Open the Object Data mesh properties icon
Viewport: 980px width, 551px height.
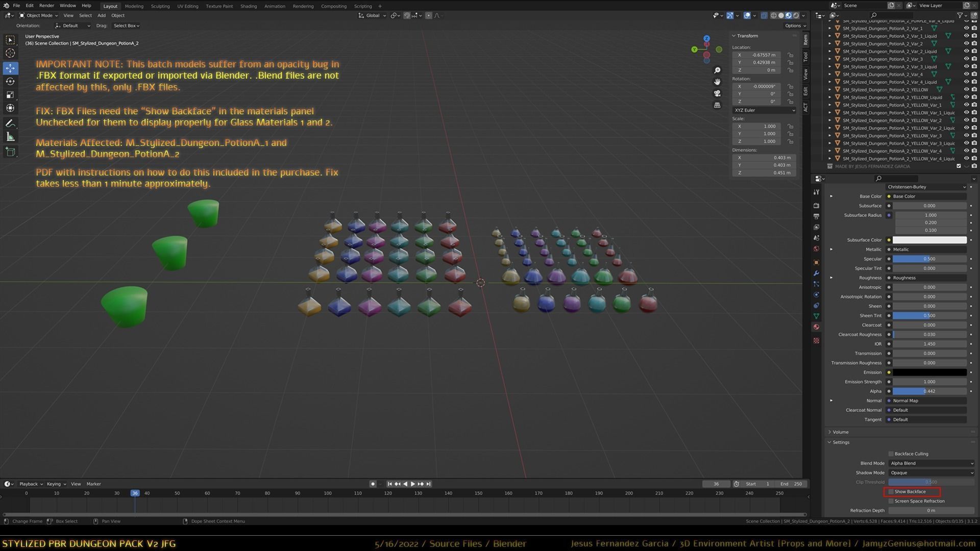tap(816, 316)
